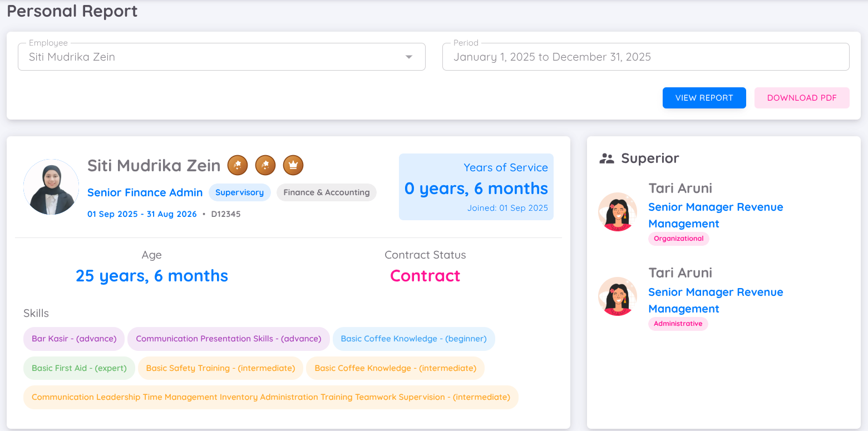Click the crown achievement badge
This screenshot has width=868, height=431.
click(293, 165)
